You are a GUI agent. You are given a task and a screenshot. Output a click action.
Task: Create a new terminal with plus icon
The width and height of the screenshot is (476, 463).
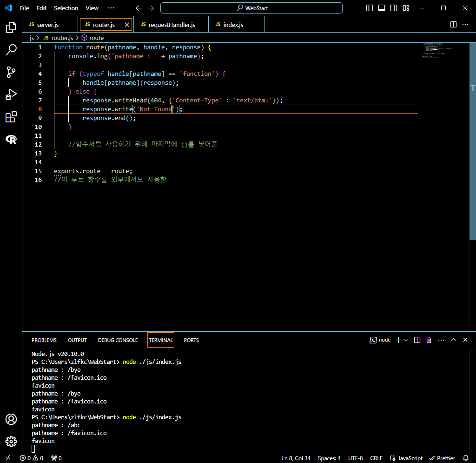(x=398, y=340)
